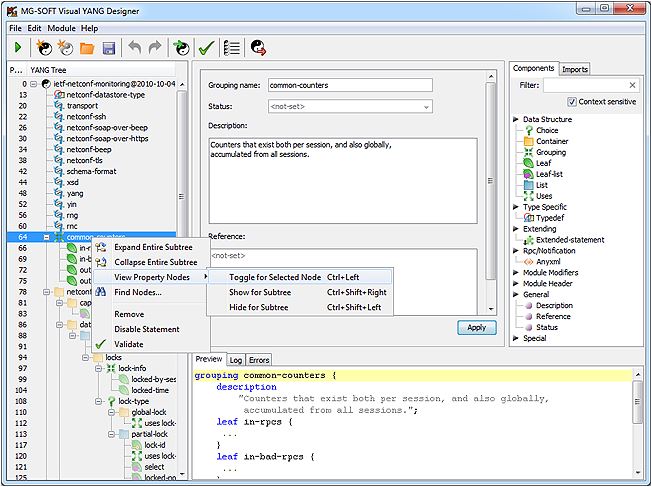Select the Uses component icon
651x487 pixels.
(x=529, y=196)
